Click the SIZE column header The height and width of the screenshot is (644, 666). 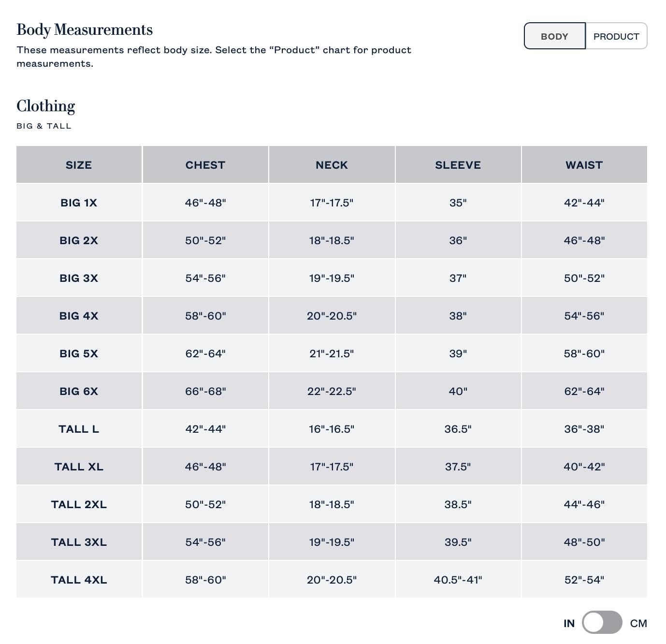(x=79, y=165)
